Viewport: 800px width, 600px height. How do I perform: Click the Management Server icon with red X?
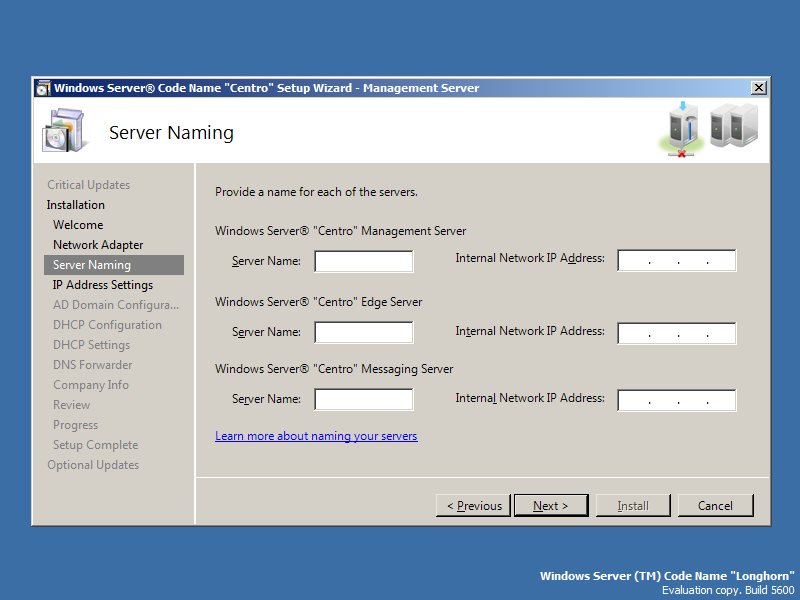tap(683, 129)
